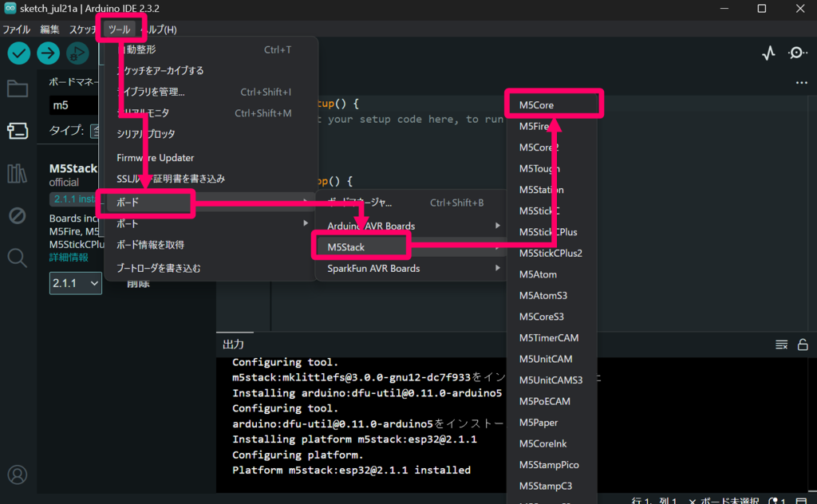Open the Search sidebar magnifier icon
Screen dimensions: 817x504
click(18, 258)
